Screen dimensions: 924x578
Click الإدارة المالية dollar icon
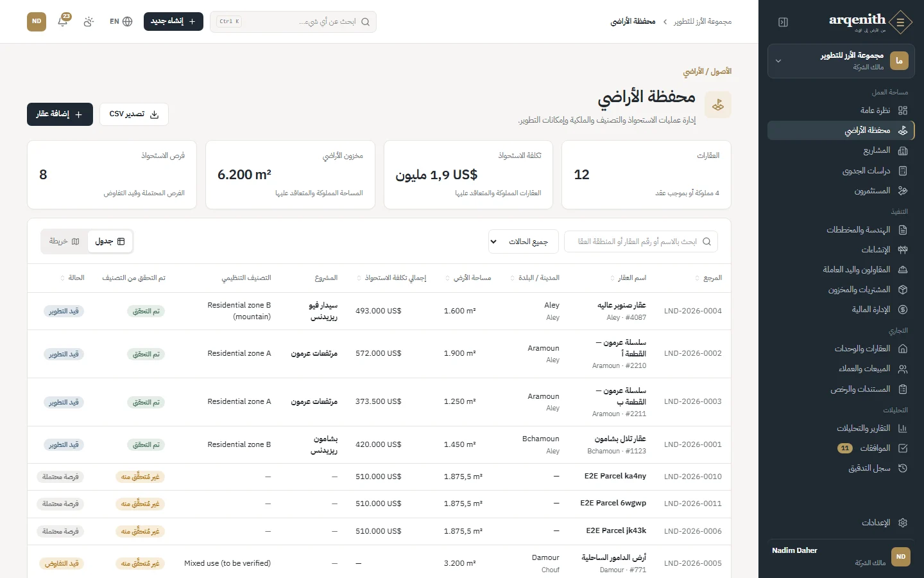903,310
